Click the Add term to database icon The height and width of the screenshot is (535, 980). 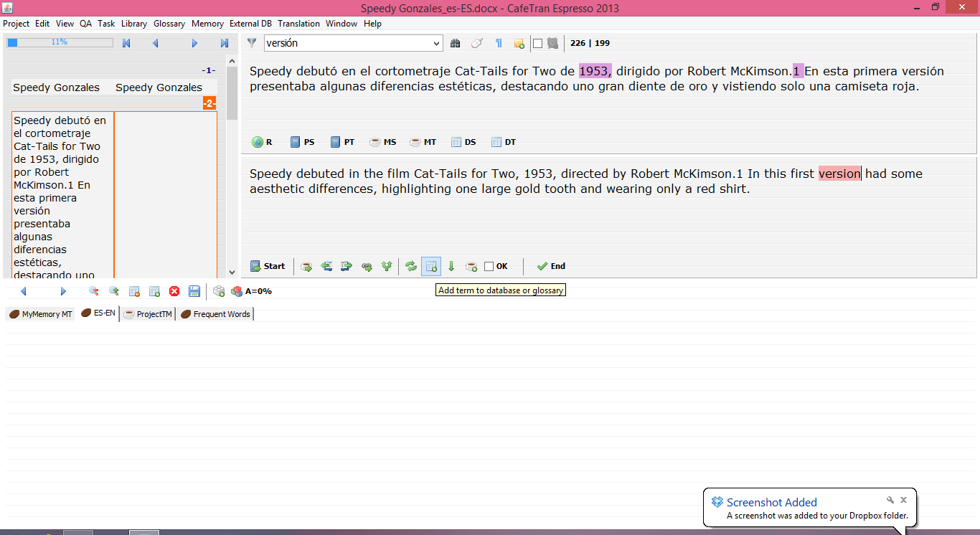pyautogui.click(x=431, y=266)
